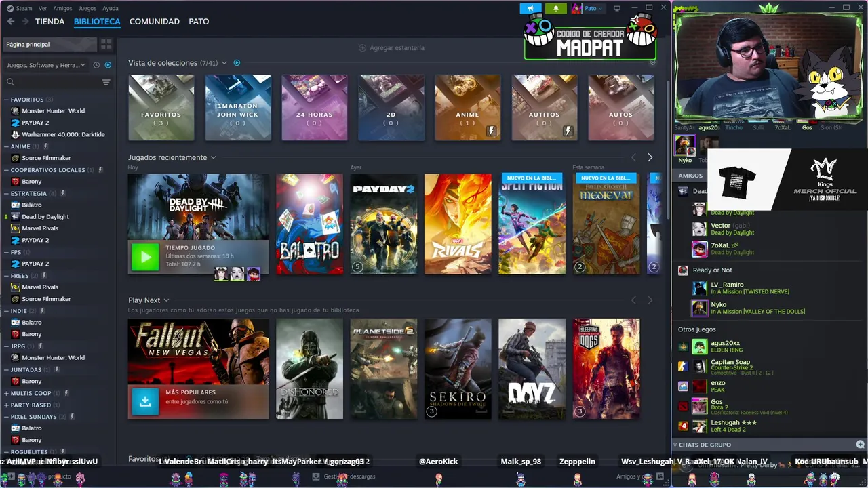Toggle play filter next to Vista de colecciones
The height and width of the screenshot is (488, 868).
click(237, 63)
